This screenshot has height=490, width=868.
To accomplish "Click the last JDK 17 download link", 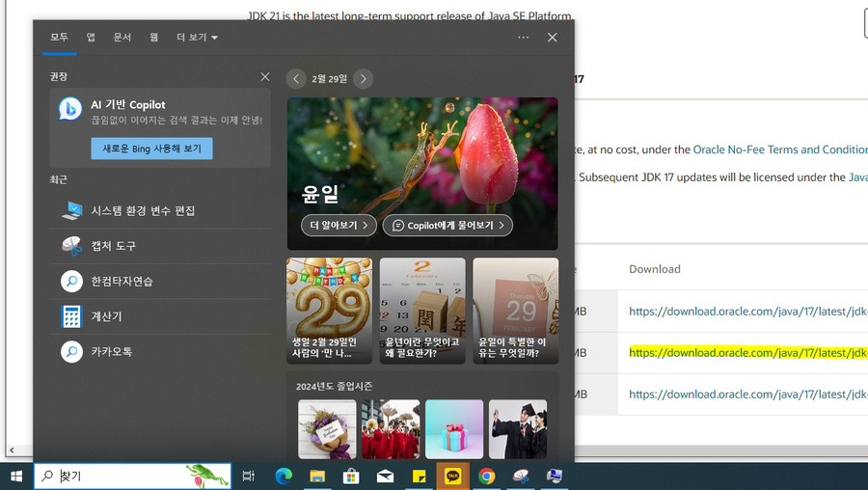I will [747, 395].
